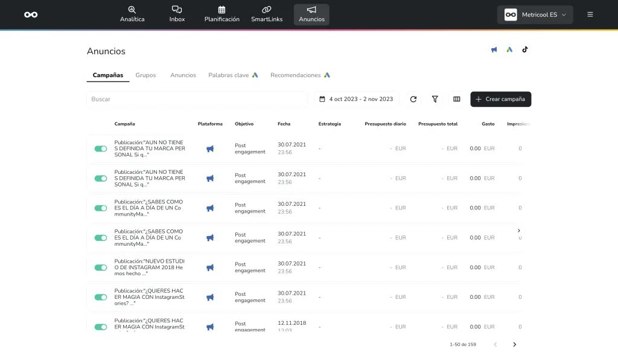Open the column layout settings icon
Viewport: 618px width, 364px height.
click(x=457, y=99)
